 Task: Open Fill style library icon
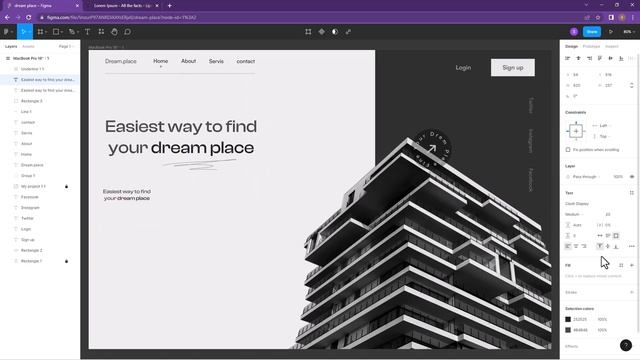tap(621, 265)
